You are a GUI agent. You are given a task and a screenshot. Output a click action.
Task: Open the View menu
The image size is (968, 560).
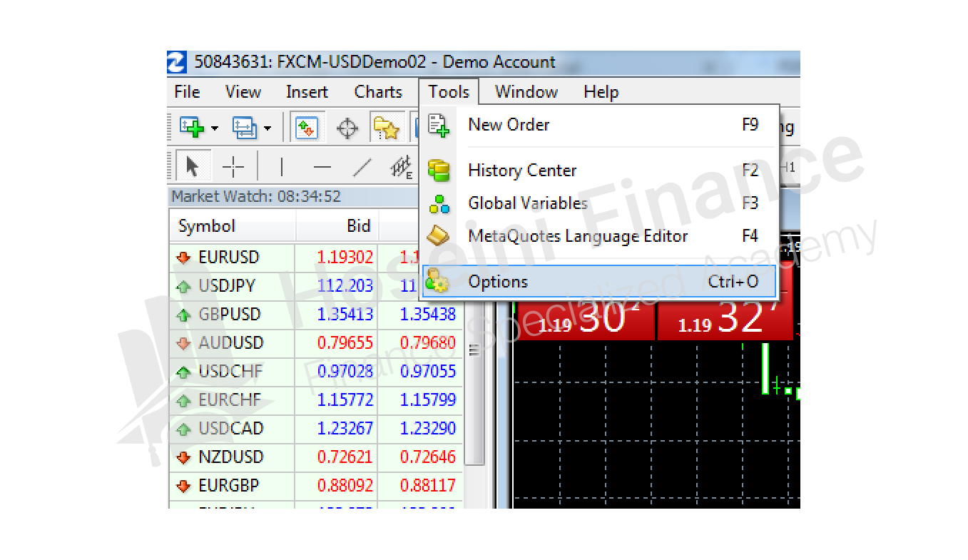point(243,92)
